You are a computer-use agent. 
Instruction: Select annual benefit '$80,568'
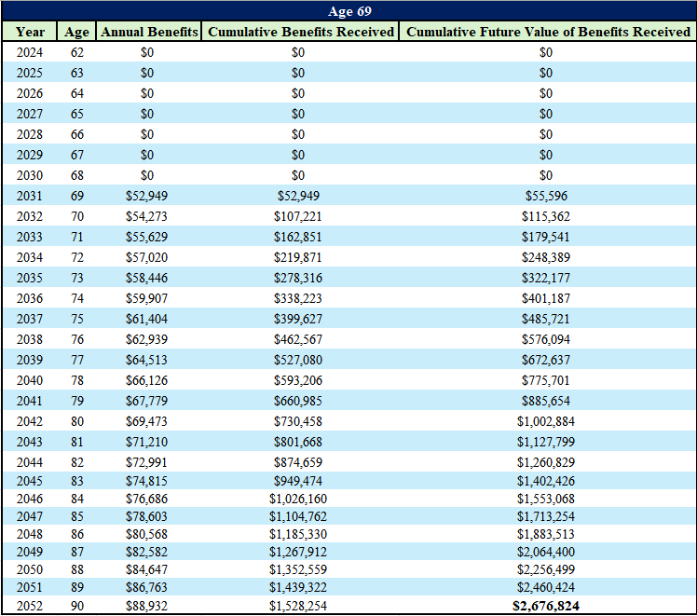tap(146, 534)
